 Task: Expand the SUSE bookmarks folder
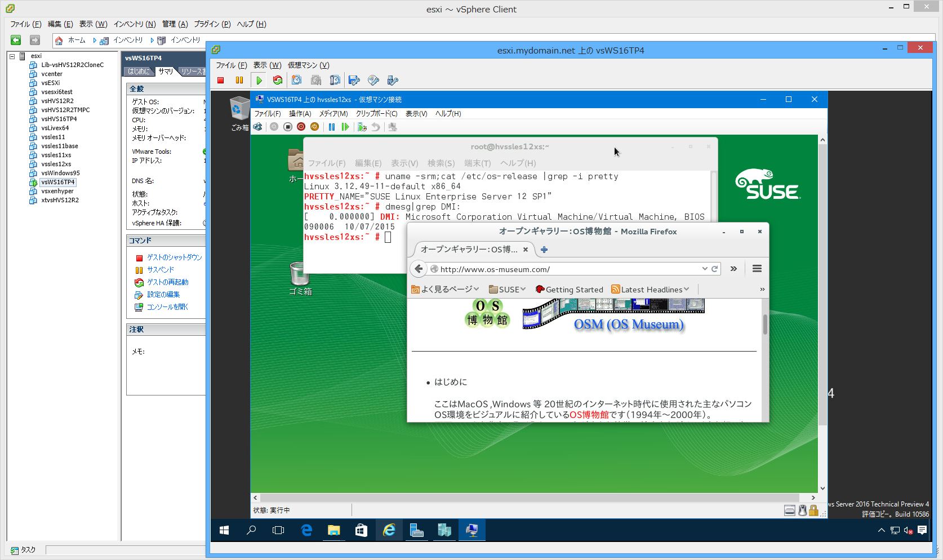point(507,289)
